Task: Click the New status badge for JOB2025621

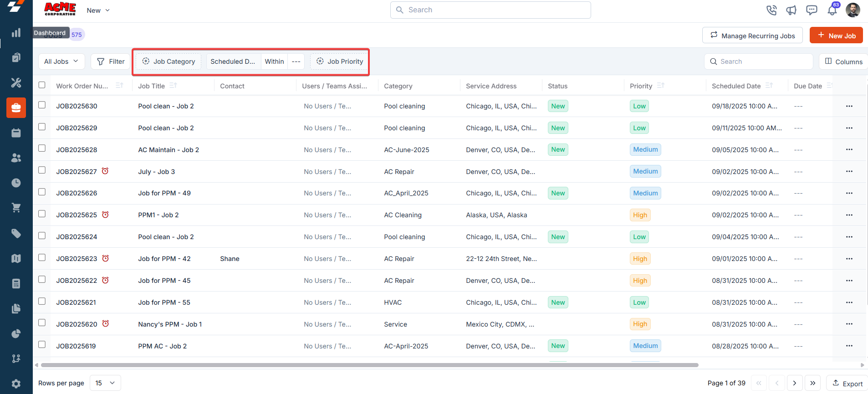Action: click(558, 302)
